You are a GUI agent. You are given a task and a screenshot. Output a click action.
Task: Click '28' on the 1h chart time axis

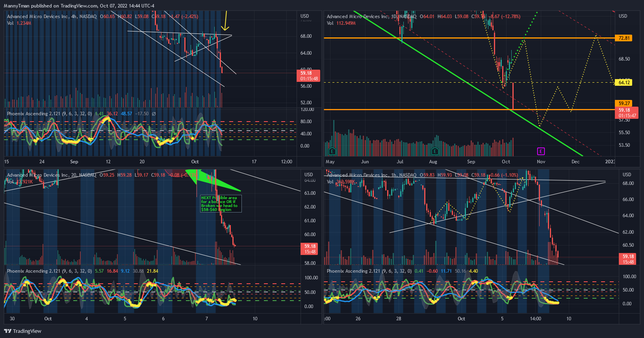[x=399, y=319]
